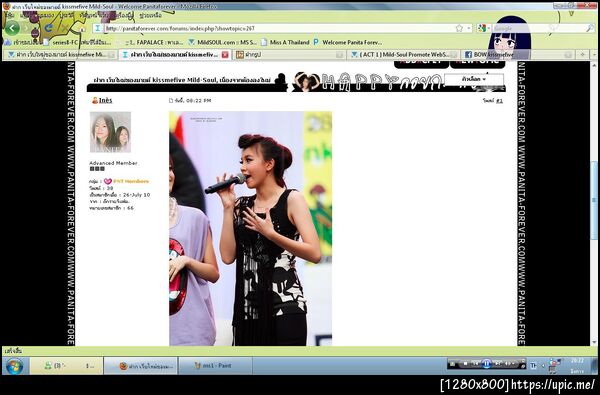Switch to the 'BOW kissmefive' Facebook tab

pos(517,55)
